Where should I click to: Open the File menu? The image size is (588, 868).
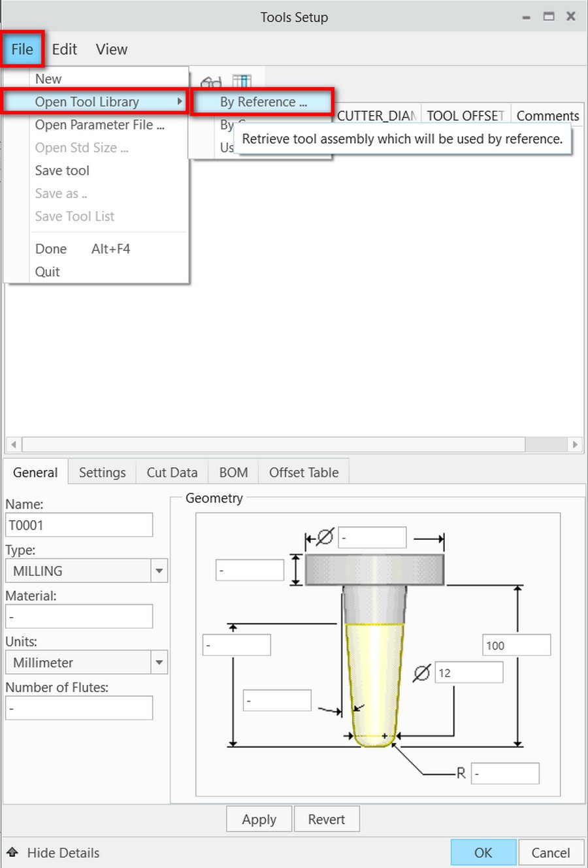click(22, 49)
